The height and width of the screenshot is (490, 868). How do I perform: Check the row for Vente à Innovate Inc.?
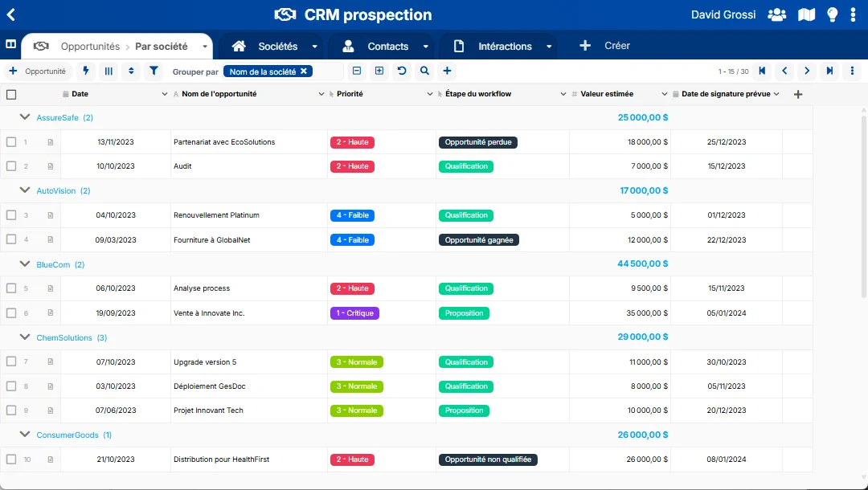point(11,313)
